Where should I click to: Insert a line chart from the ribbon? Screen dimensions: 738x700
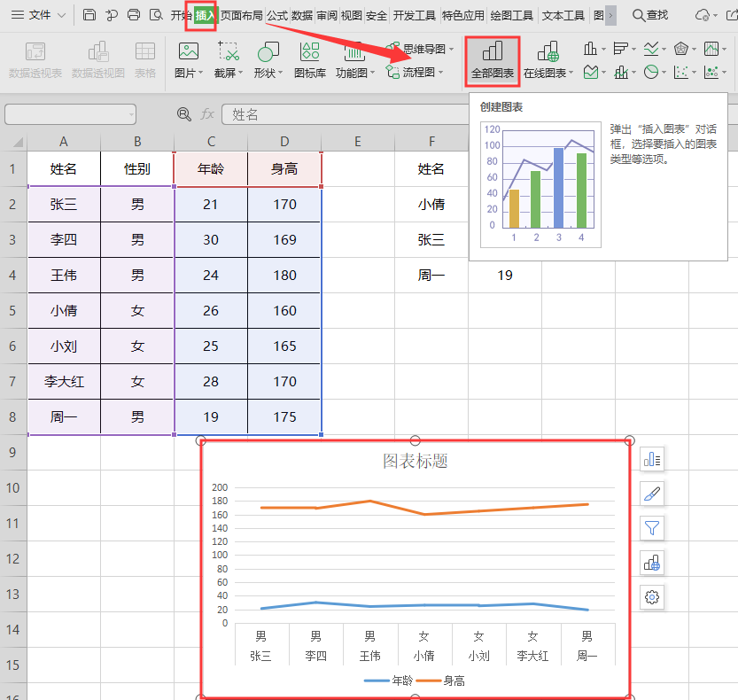coord(651,48)
